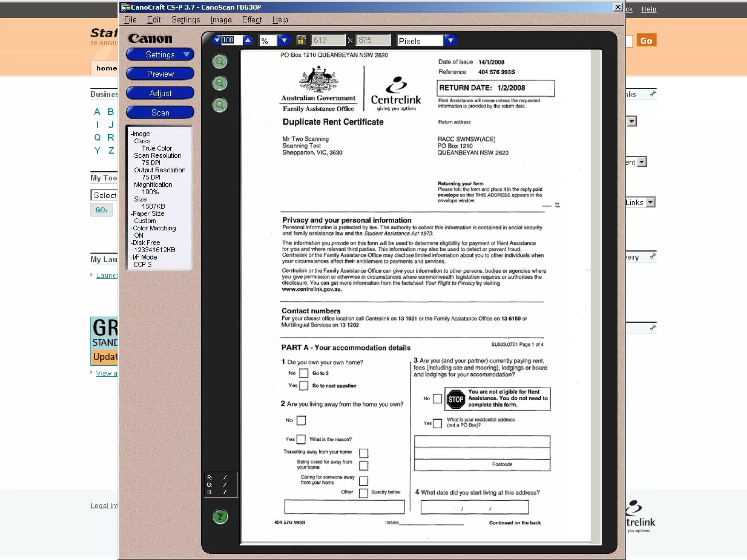Open the Launch link under My Launch
The image size is (747, 560).
(107, 275)
